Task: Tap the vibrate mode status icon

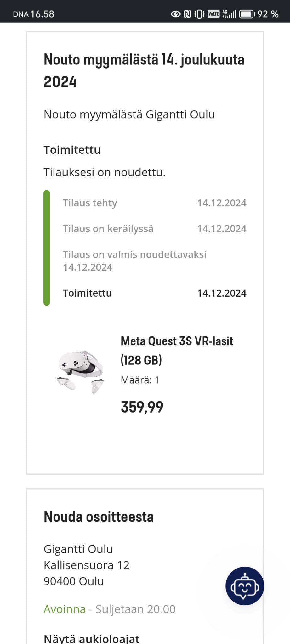Action: [199, 14]
